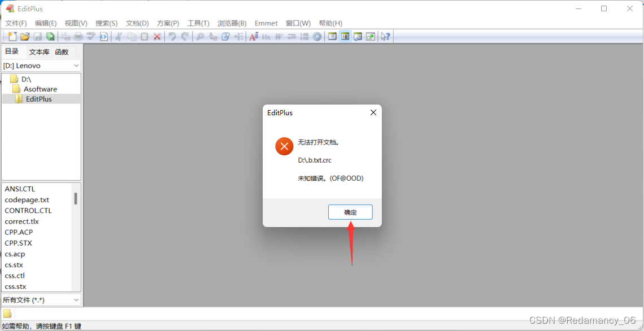Open the 方案(P) menu
Screen dimensions: 644x331
coord(168,23)
